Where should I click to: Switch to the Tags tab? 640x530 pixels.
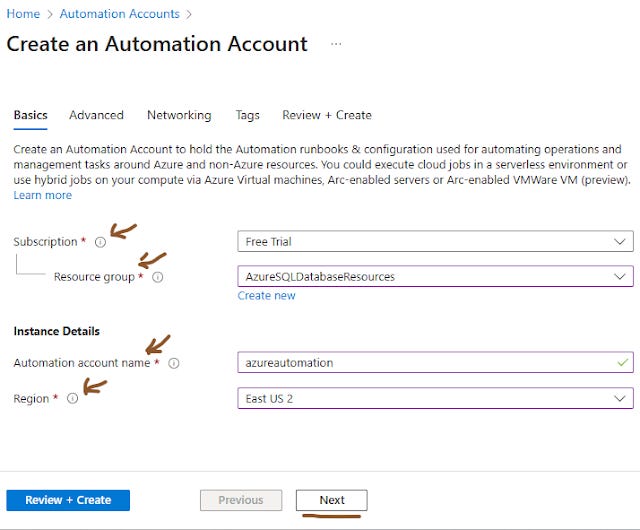[x=247, y=116]
